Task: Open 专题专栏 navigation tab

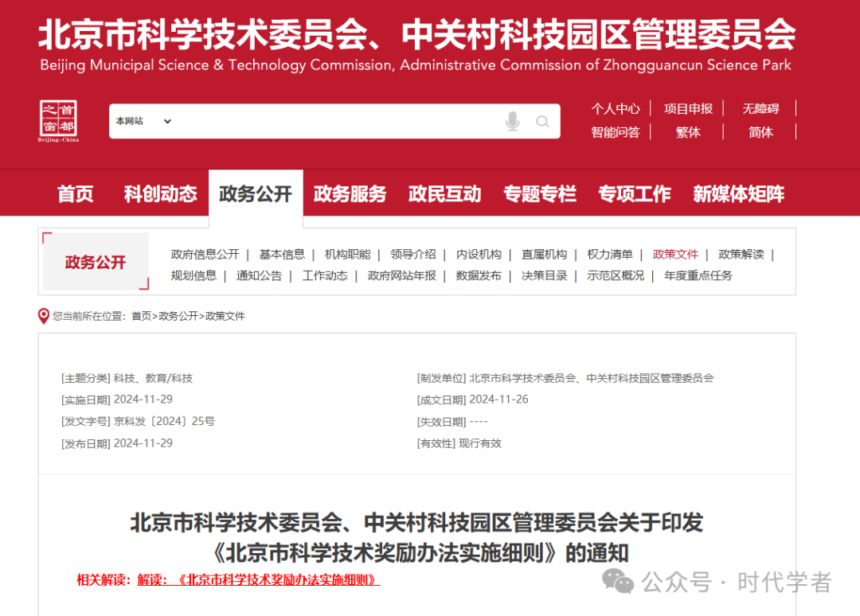Action: (x=540, y=193)
